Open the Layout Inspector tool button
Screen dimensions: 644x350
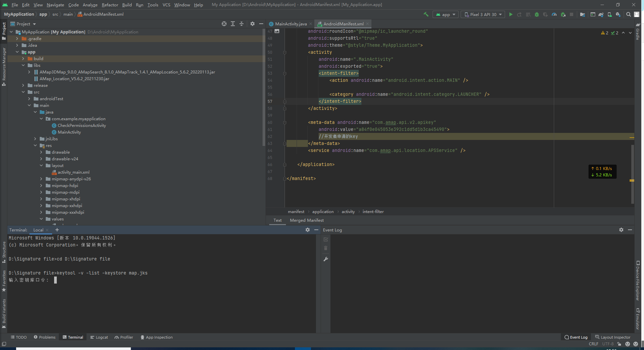coord(613,337)
